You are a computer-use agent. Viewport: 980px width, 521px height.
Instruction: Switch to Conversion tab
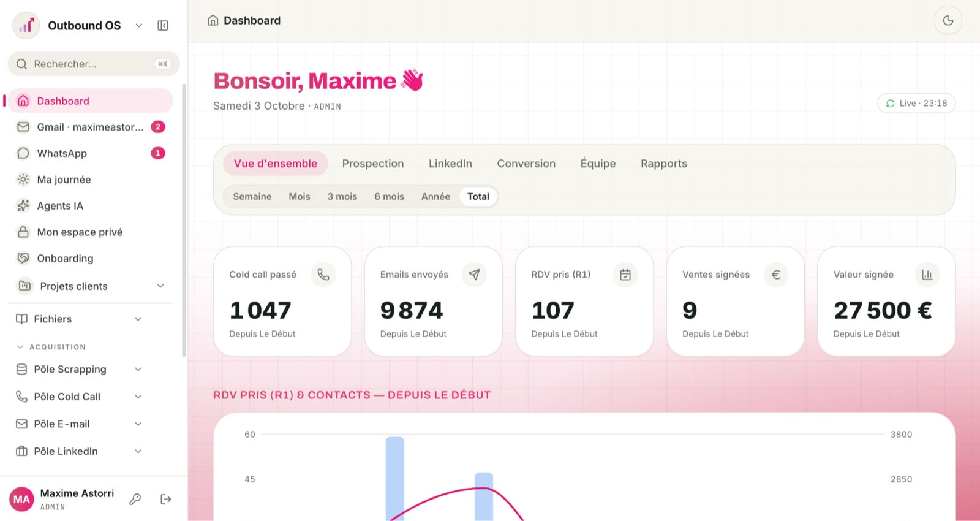click(526, 164)
